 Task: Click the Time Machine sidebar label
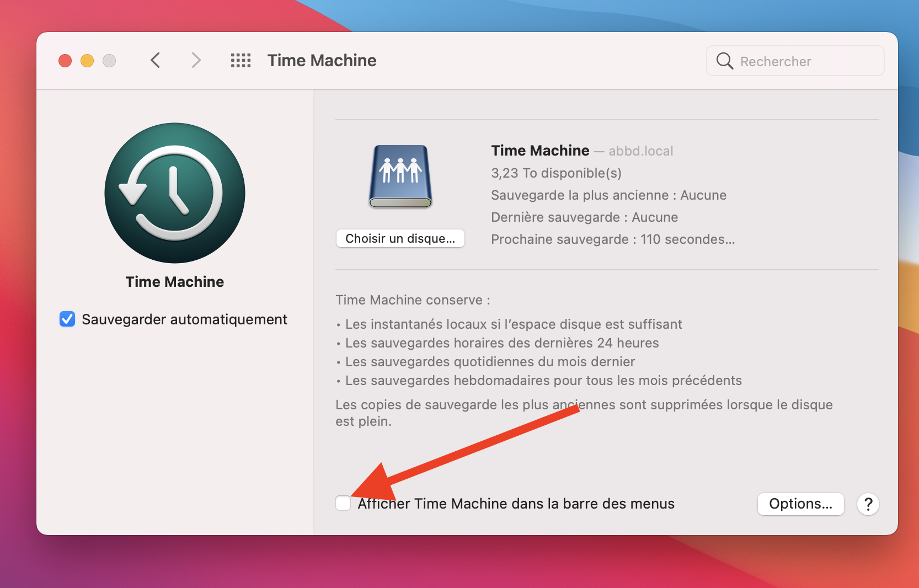pos(174,281)
